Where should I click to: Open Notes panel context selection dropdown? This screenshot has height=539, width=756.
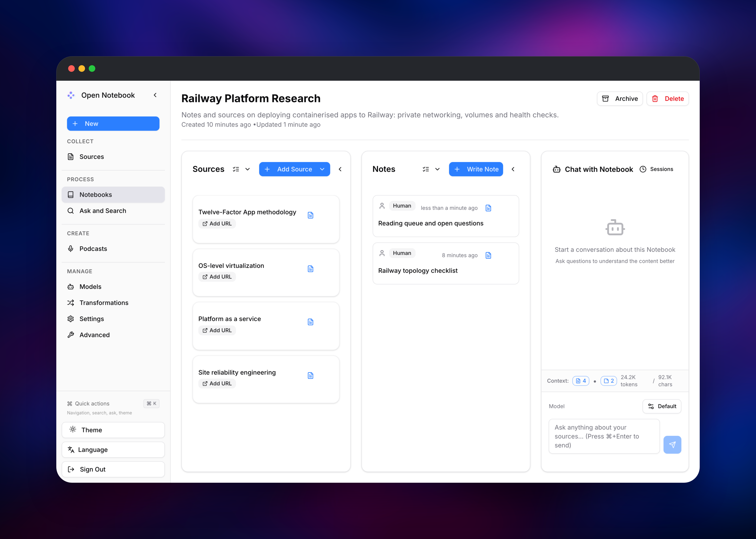tap(431, 169)
